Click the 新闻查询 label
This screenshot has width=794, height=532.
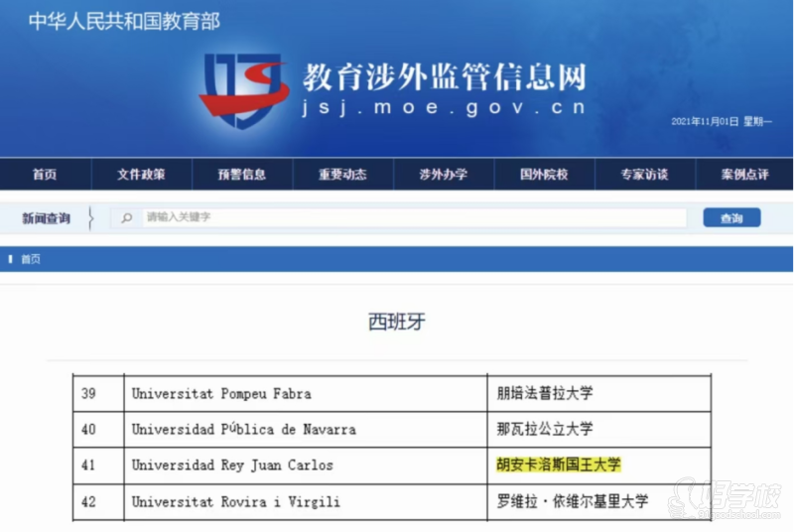(46, 218)
